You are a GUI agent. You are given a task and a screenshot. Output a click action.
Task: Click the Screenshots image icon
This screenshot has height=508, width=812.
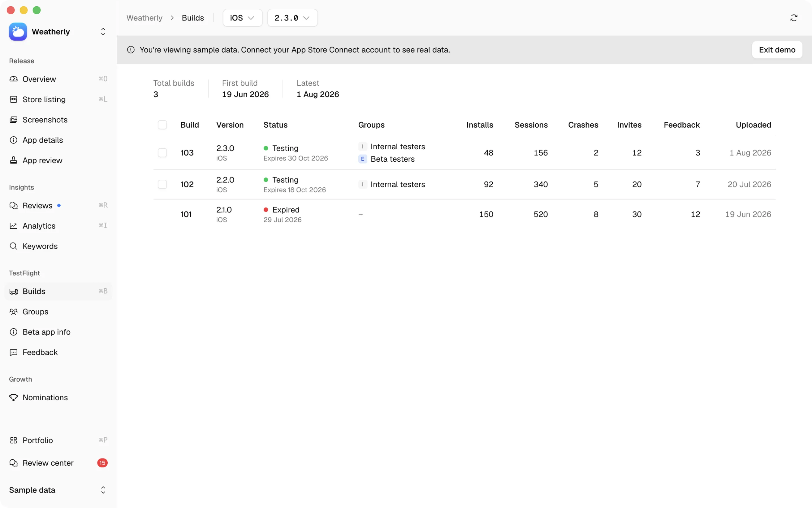[x=13, y=120]
